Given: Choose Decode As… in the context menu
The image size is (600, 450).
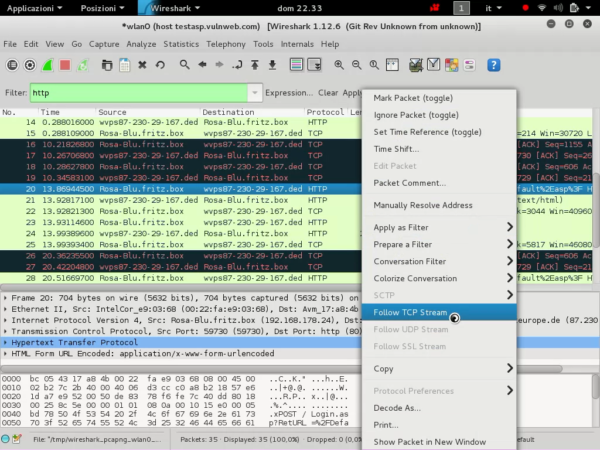Looking at the screenshot, I should coord(439,408).
